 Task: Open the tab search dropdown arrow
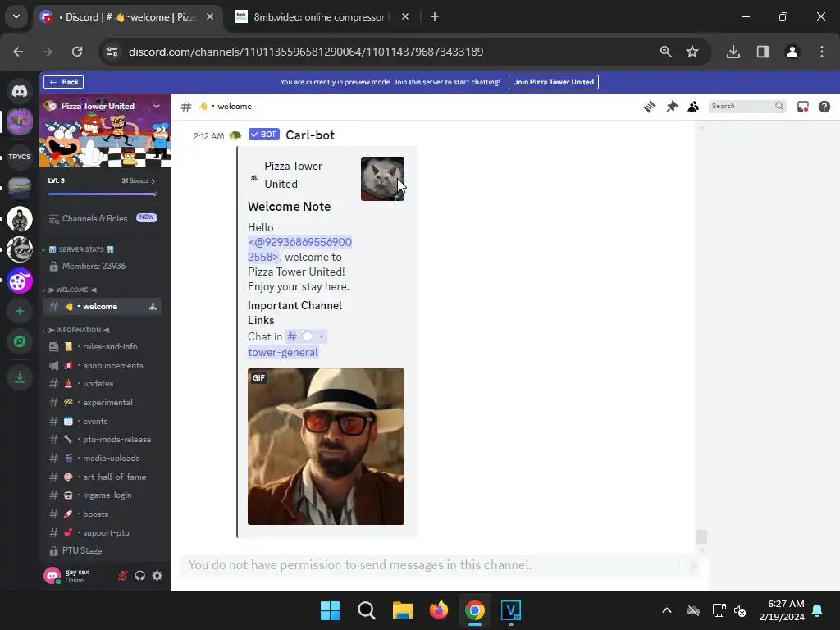tap(16, 16)
